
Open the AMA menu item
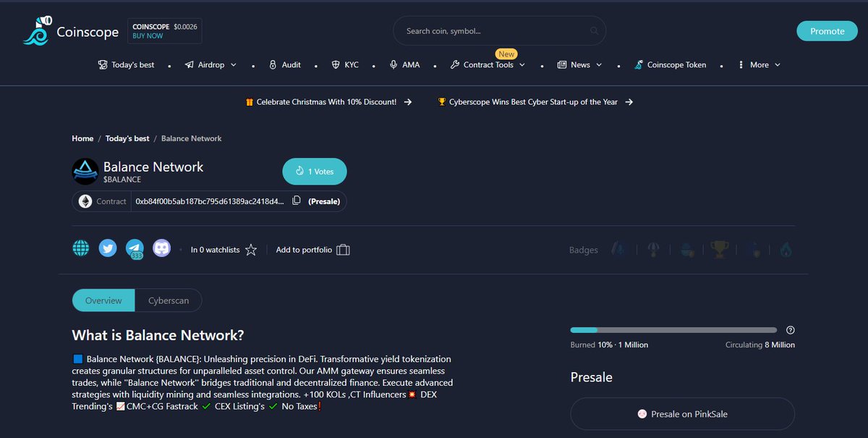point(404,64)
